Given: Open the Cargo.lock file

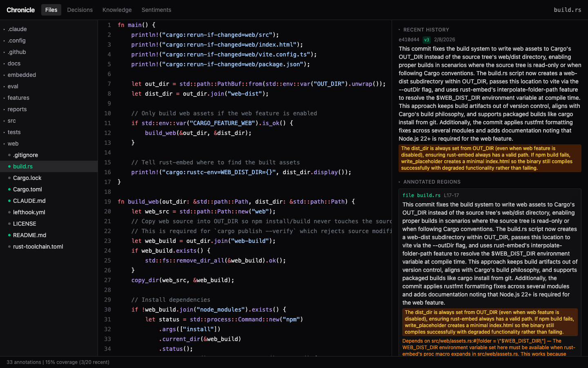Looking at the screenshot, I should (x=49, y=178).
